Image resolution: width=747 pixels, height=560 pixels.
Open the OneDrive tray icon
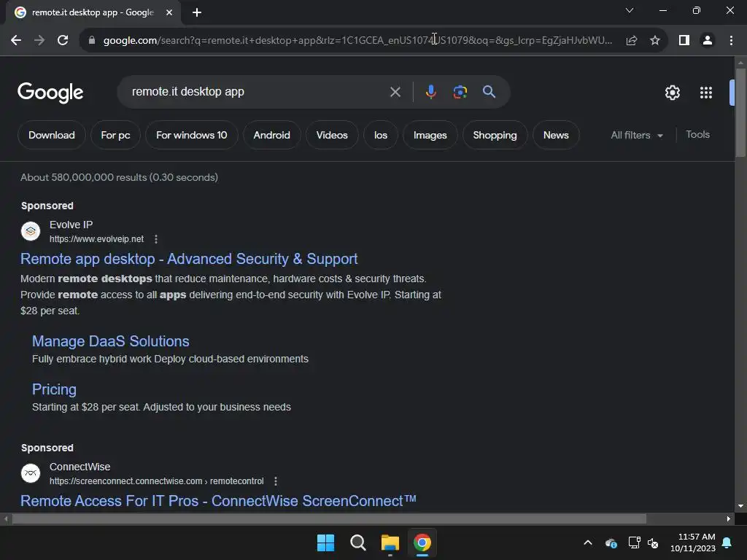[611, 542]
